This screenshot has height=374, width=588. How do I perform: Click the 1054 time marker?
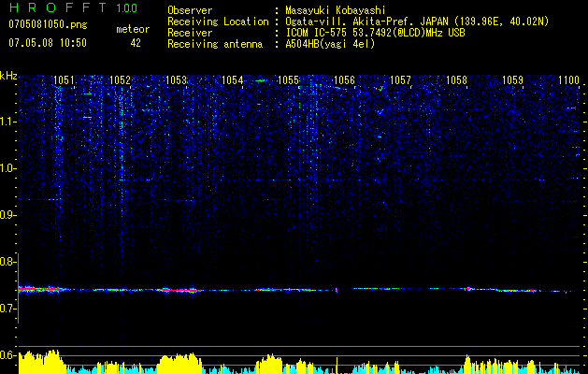(x=233, y=80)
